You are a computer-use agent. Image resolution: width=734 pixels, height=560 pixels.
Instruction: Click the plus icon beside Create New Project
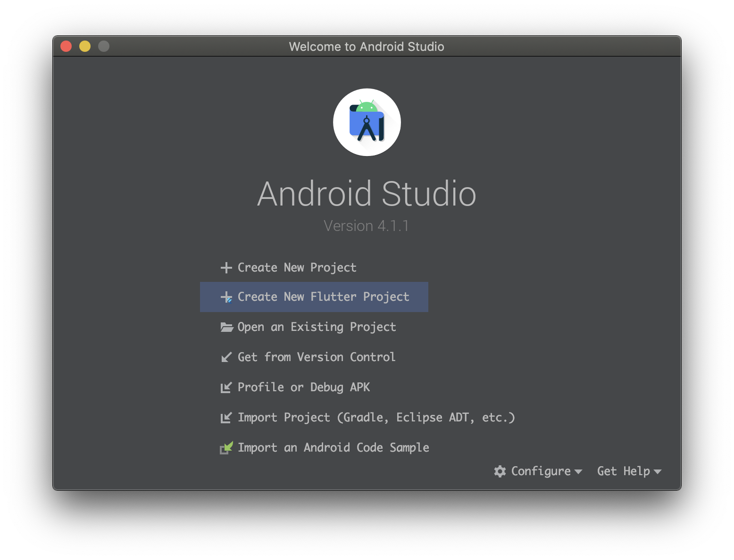pyautogui.click(x=226, y=268)
